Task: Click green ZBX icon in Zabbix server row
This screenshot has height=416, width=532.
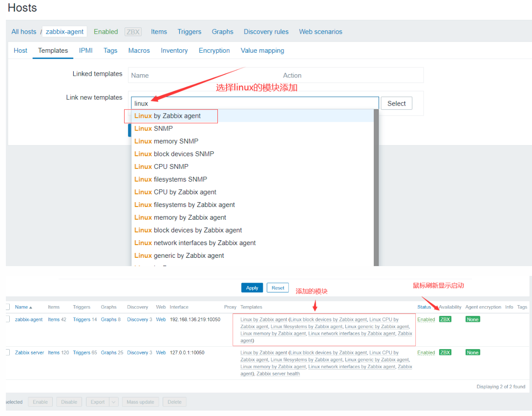Action: (x=445, y=353)
